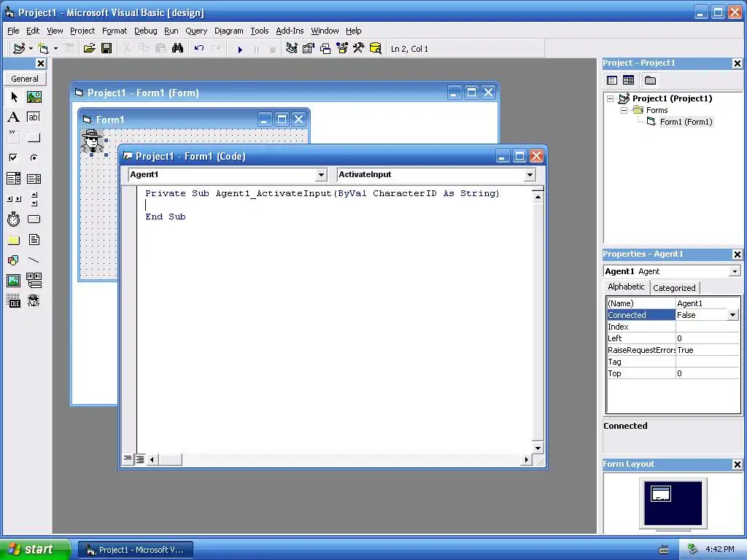Select the ComboBox control in the toolbox
Screen dimensions: 747x560
click(14, 179)
